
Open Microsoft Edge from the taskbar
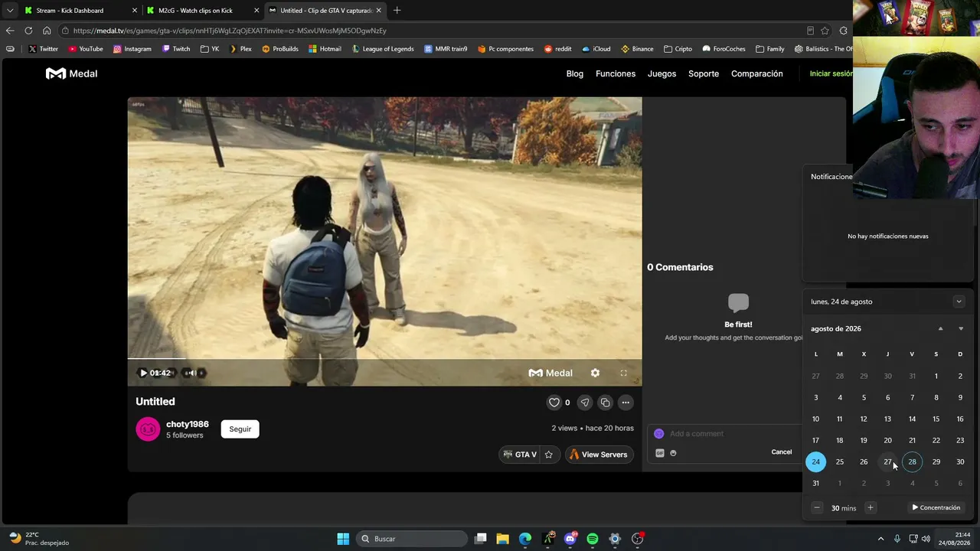pos(525,539)
